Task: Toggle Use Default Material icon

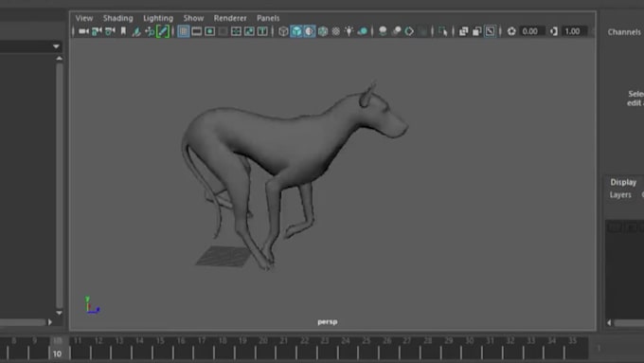Action: [310, 31]
